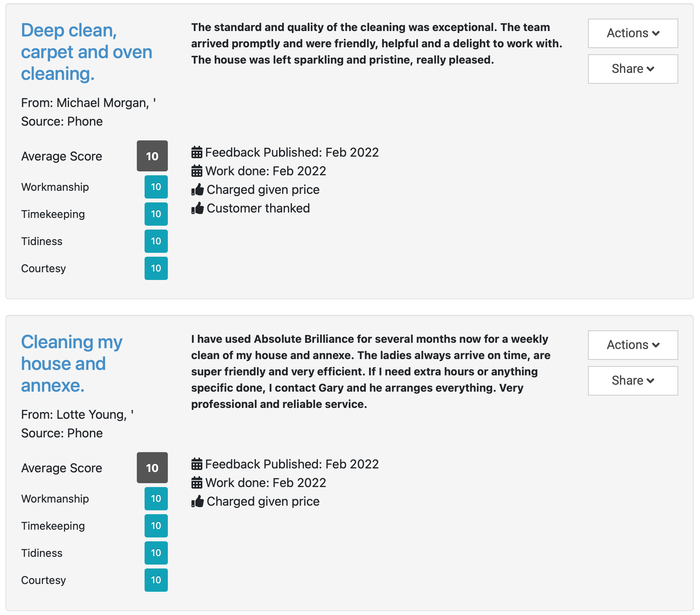Viewport: 700px width, 615px height.
Task: Click thumbs-up icon in Lotte Young's Charged given price
Action: point(198,501)
